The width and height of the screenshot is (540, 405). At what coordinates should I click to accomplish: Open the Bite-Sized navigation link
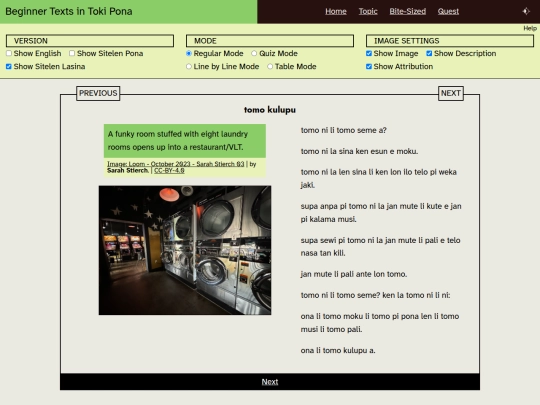point(407,11)
